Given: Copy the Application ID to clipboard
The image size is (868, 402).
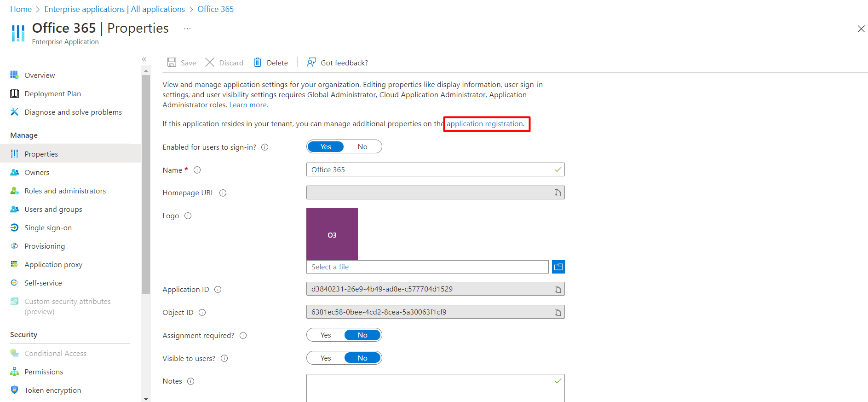Looking at the screenshot, I should tap(558, 289).
